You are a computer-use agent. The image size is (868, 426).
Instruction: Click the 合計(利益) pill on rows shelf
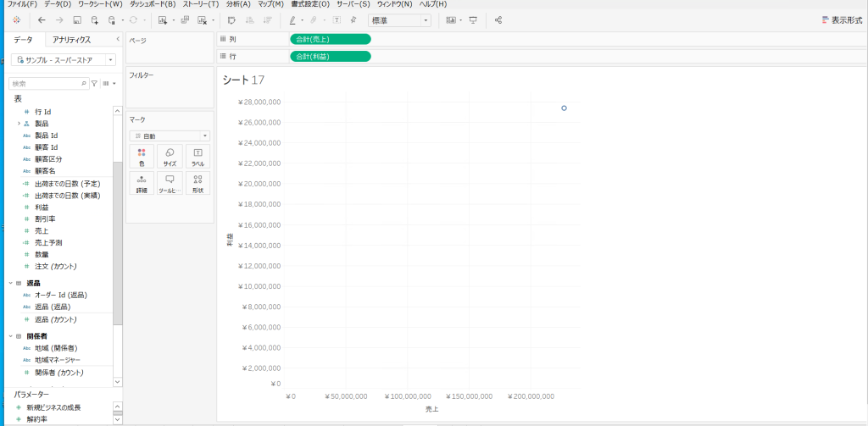tap(330, 56)
